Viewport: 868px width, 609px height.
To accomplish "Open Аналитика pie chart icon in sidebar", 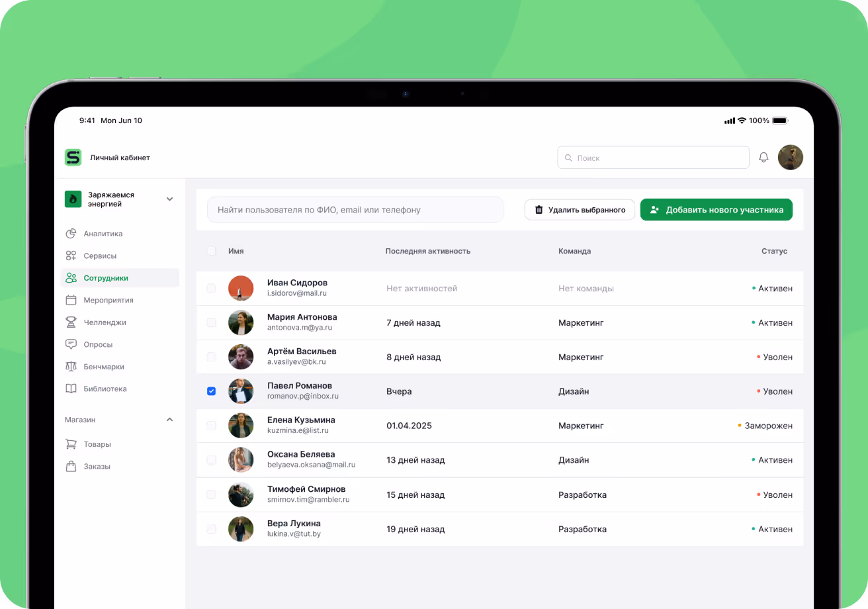I will pos(71,234).
